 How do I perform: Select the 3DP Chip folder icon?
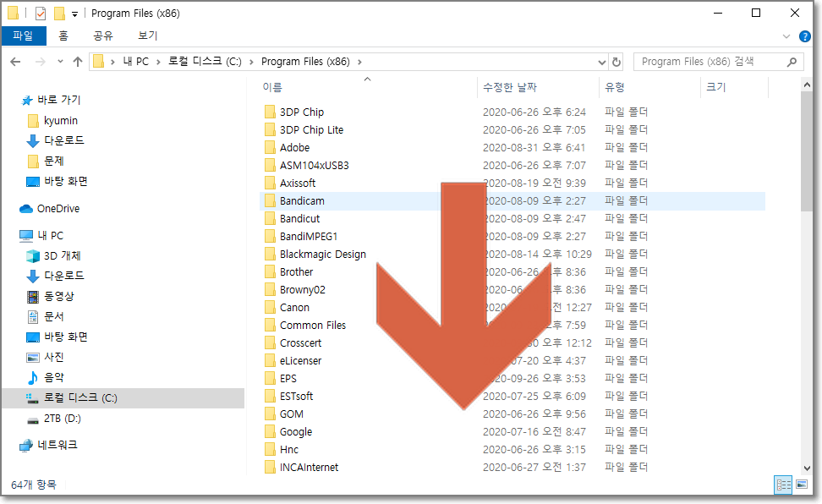coord(270,112)
